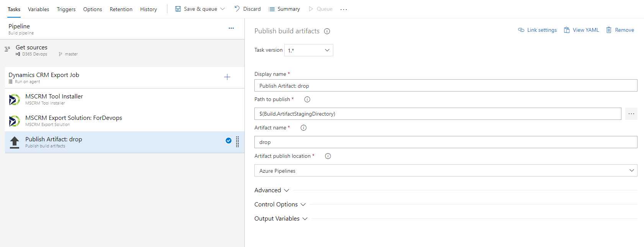Click the Path to publish input field
Viewport: 644px width, 247px height.
point(438,114)
